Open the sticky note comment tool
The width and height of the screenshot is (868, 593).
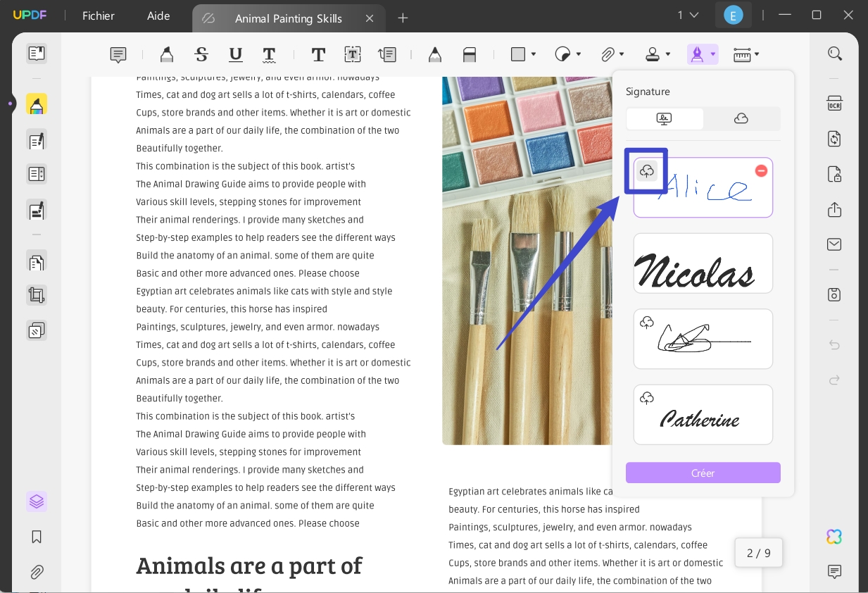118,54
